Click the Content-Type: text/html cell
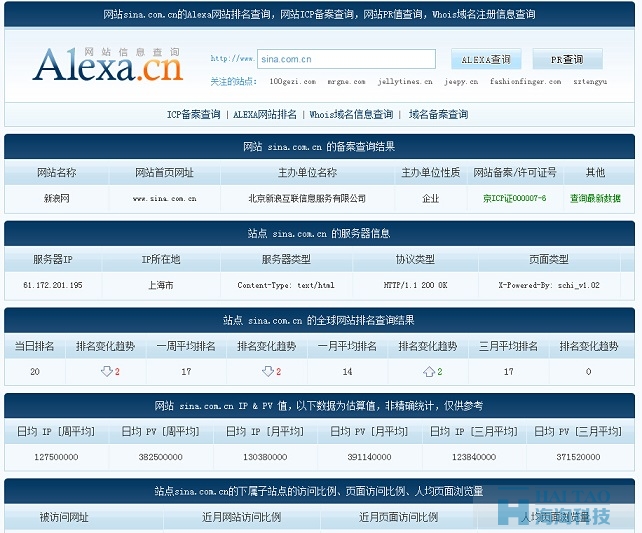 286,285
